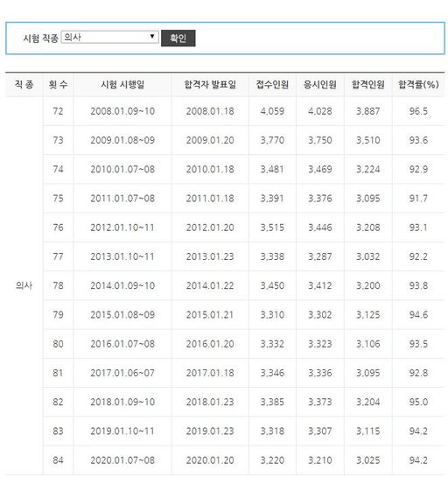Click exam date 2013.01.10~11
The image size is (448, 477).
122,256
